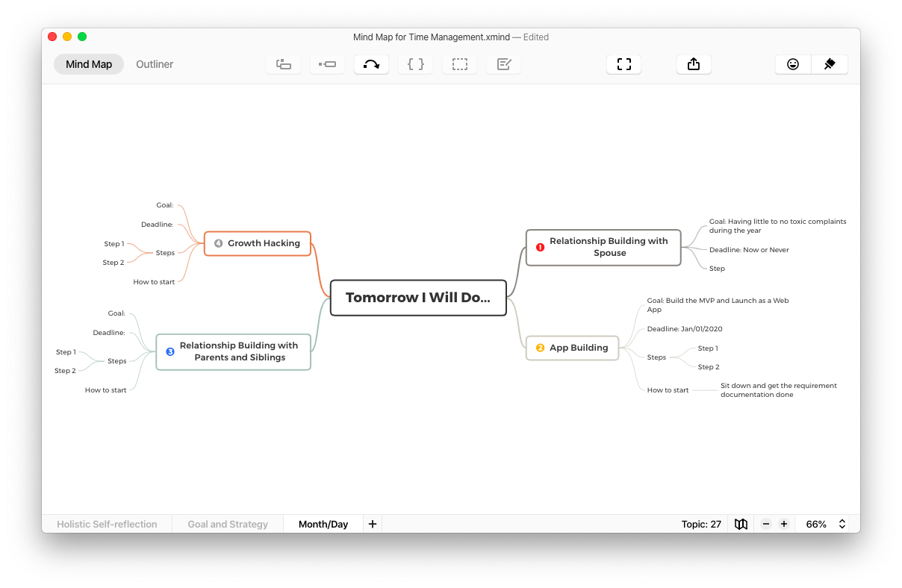Viewport: 902px width, 588px height.
Task: Select Growth Hacking topic
Action: [258, 243]
